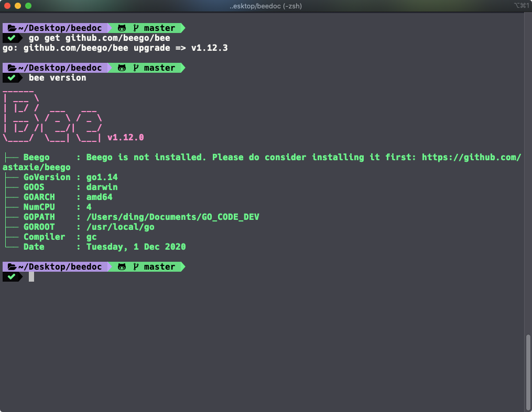Click the GitHub cat icon in last prompt

122,266
